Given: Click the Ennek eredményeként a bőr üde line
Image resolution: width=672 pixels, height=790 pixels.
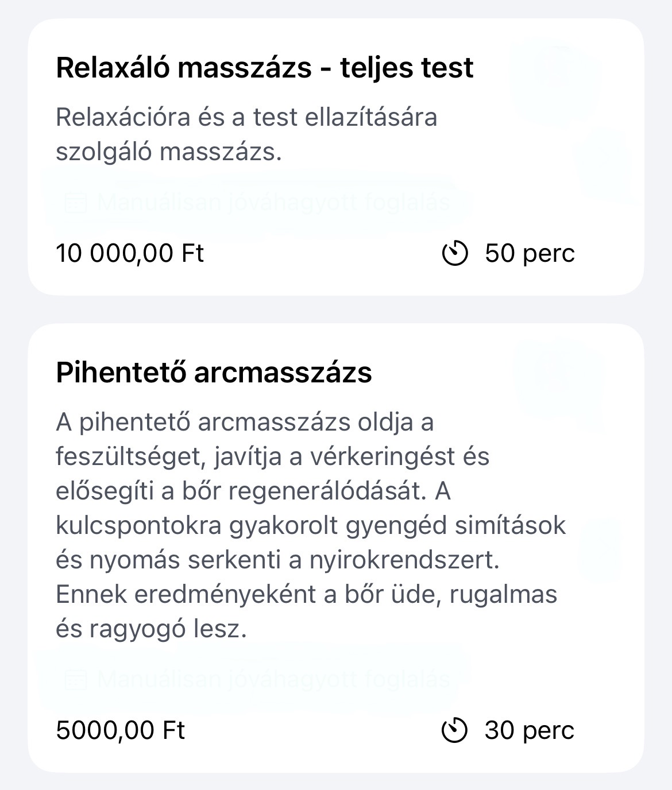Looking at the screenshot, I should (307, 595).
